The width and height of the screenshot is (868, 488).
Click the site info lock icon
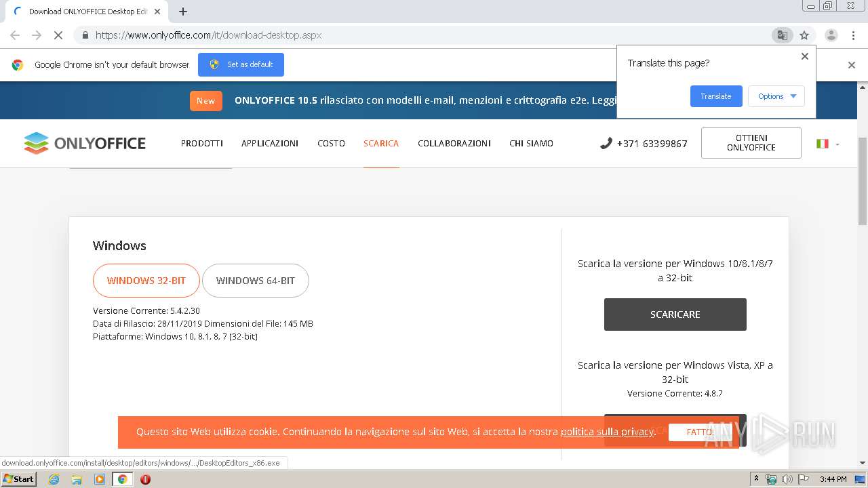pyautogui.click(x=85, y=35)
